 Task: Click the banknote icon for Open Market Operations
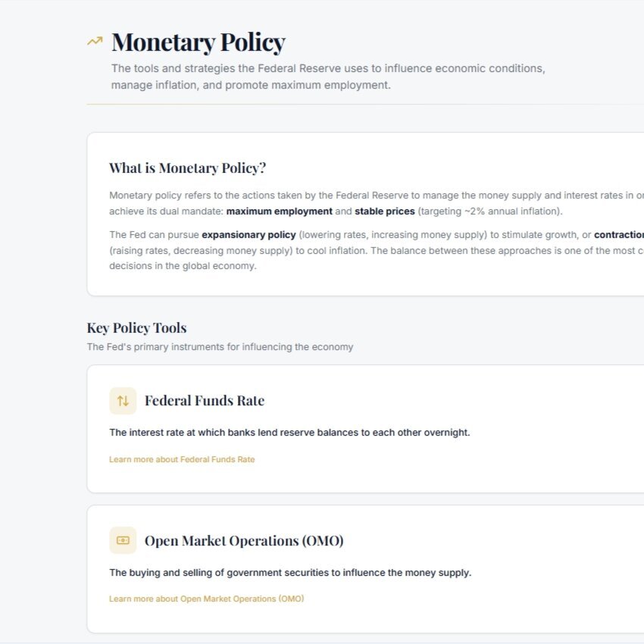click(123, 540)
